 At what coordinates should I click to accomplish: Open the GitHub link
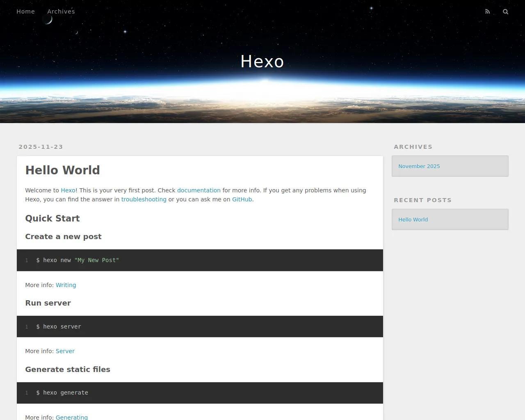[242, 199]
